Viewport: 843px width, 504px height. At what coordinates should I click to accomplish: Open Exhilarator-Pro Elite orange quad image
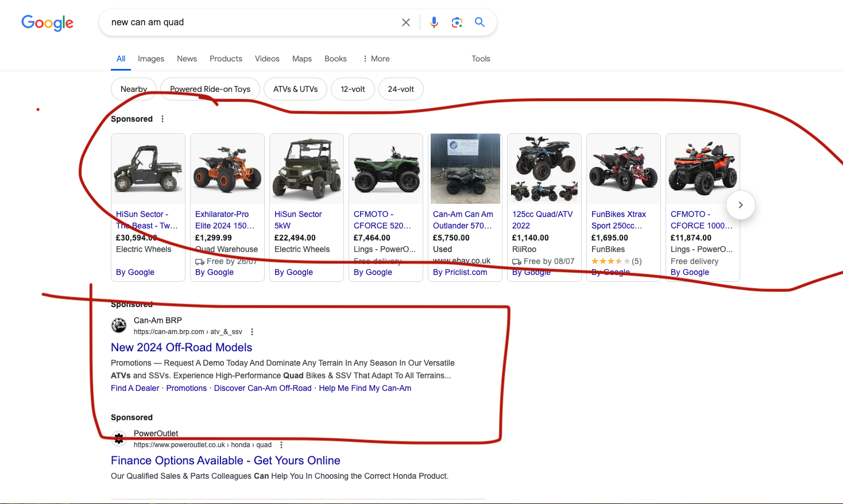[x=227, y=169]
